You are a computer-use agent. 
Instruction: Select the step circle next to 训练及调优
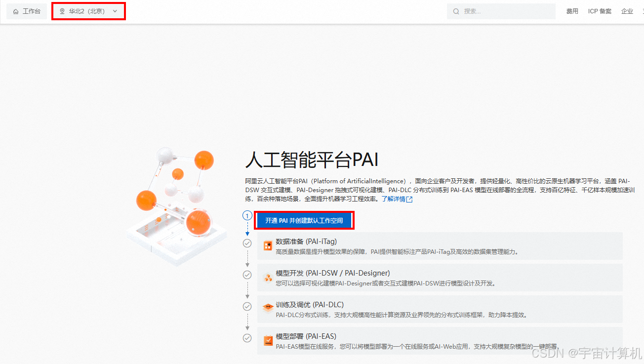click(247, 306)
